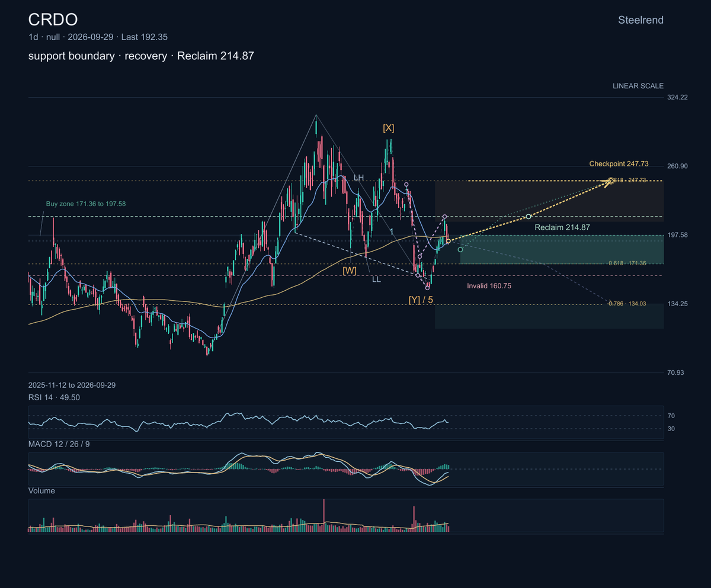Click the MACD 12 / 26 / 9 label
This screenshot has width=711, height=588.
tap(59, 444)
